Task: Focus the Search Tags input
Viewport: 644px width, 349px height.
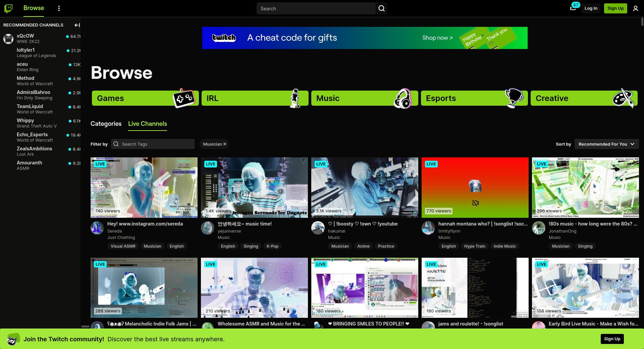Action: [x=153, y=144]
